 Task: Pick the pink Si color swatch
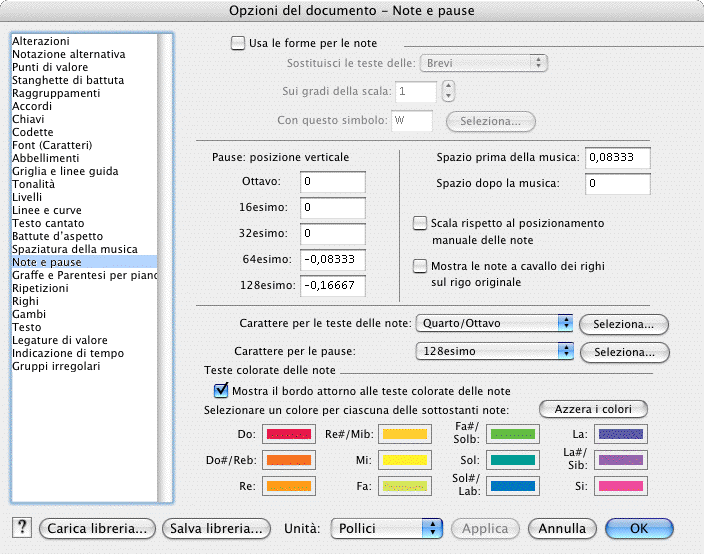coord(622,485)
